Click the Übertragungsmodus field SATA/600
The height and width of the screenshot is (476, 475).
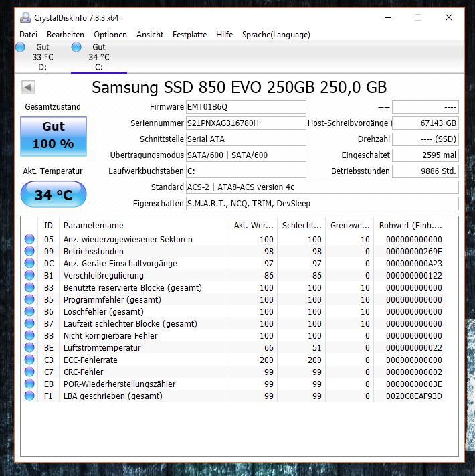click(x=246, y=155)
